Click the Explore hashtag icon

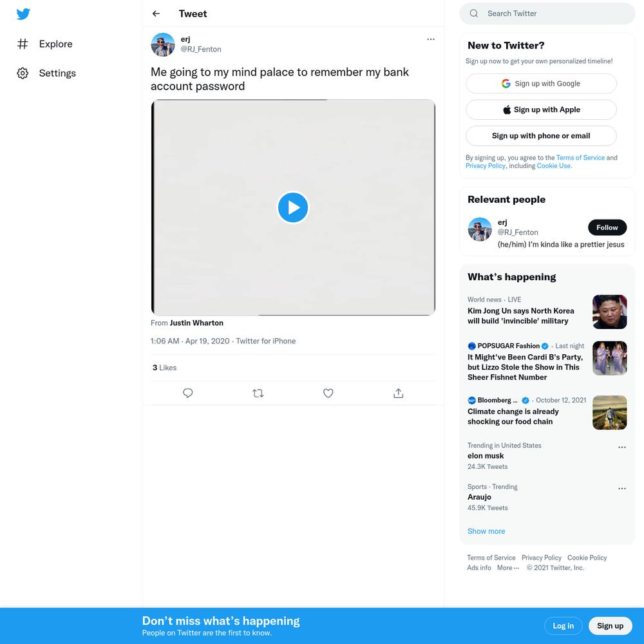click(x=23, y=44)
